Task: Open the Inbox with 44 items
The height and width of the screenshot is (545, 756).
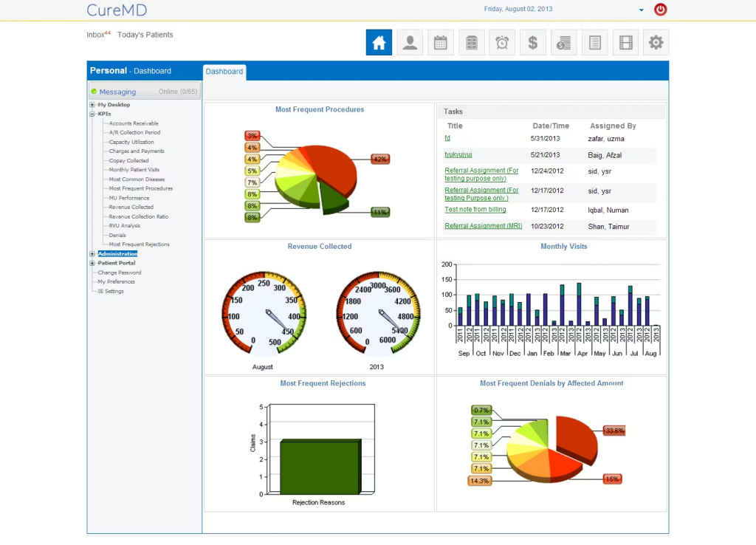Action: 94,34
